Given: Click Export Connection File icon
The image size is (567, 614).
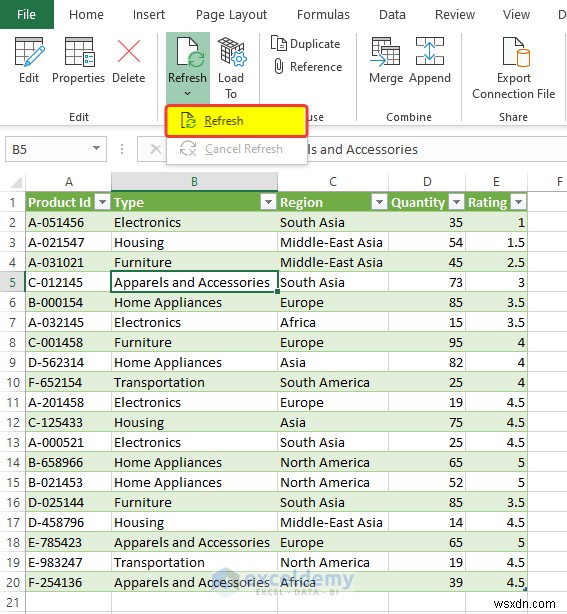Looking at the screenshot, I should pos(516,52).
